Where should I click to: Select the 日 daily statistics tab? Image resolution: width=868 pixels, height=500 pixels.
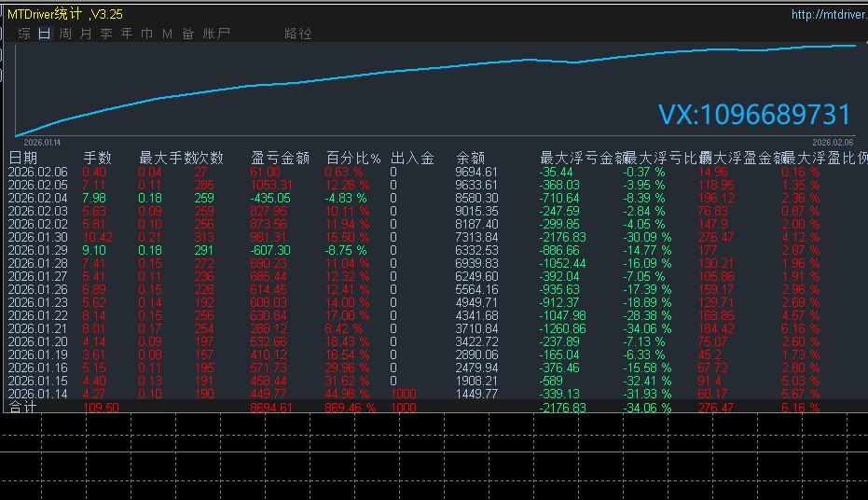[44, 34]
